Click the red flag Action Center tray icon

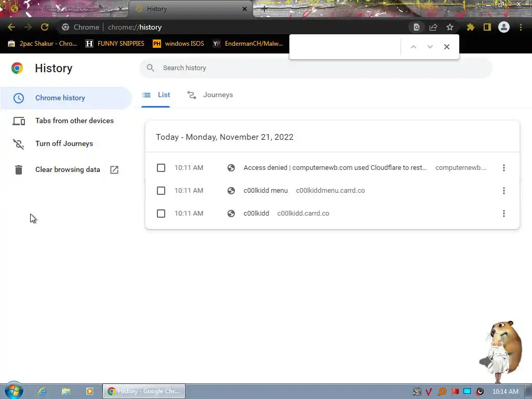pyautogui.click(x=455, y=392)
